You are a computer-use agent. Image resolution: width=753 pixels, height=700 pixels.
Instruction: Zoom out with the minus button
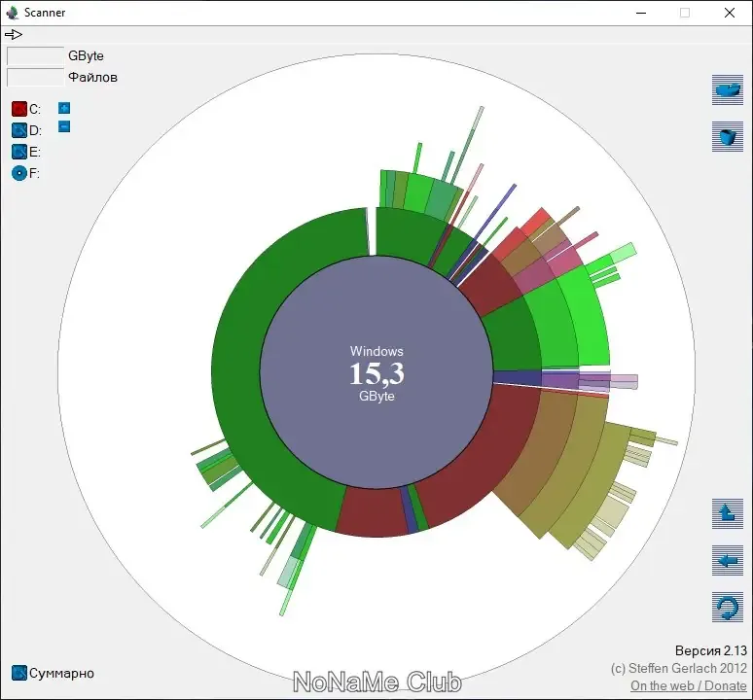point(64,126)
